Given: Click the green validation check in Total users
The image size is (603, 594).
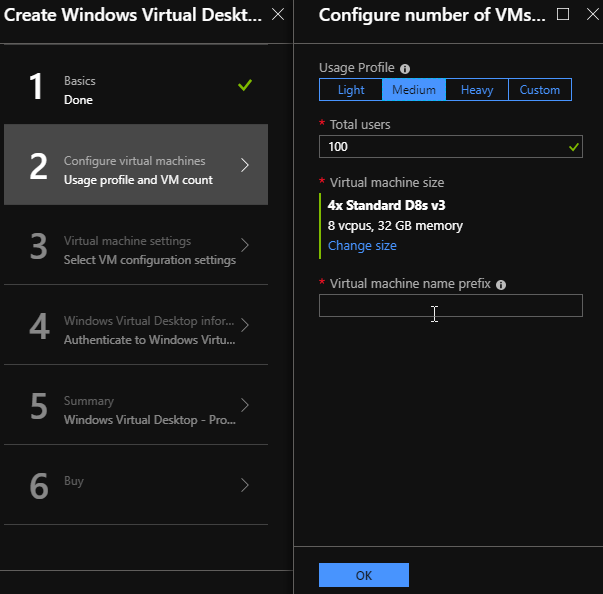Looking at the screenshot, I should pos(573,146).
